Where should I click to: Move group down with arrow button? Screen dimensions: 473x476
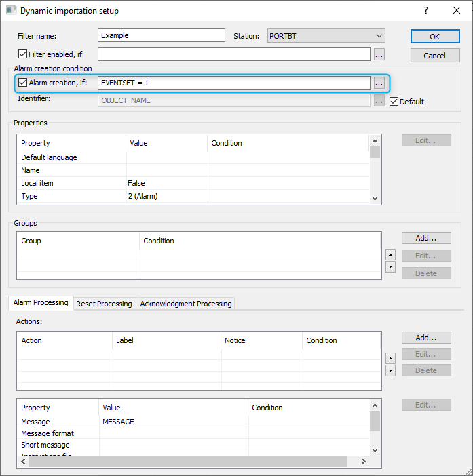pos(390,267)
